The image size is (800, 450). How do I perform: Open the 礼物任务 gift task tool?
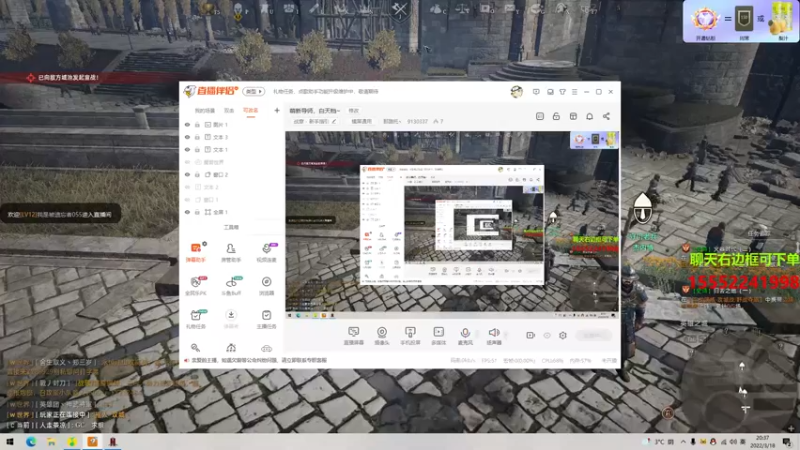click(195, 319)
